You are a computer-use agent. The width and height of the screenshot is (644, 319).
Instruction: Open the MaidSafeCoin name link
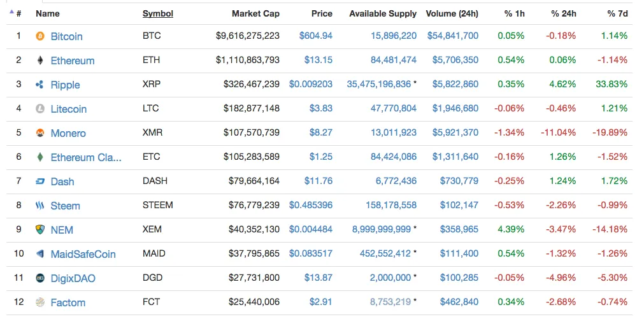[83, 253]
